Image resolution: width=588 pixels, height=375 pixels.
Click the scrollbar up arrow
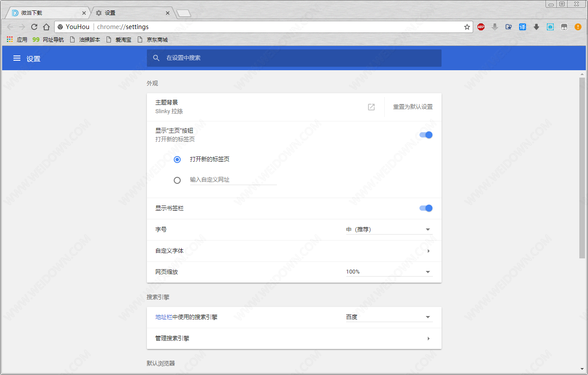tap(582, 75)
